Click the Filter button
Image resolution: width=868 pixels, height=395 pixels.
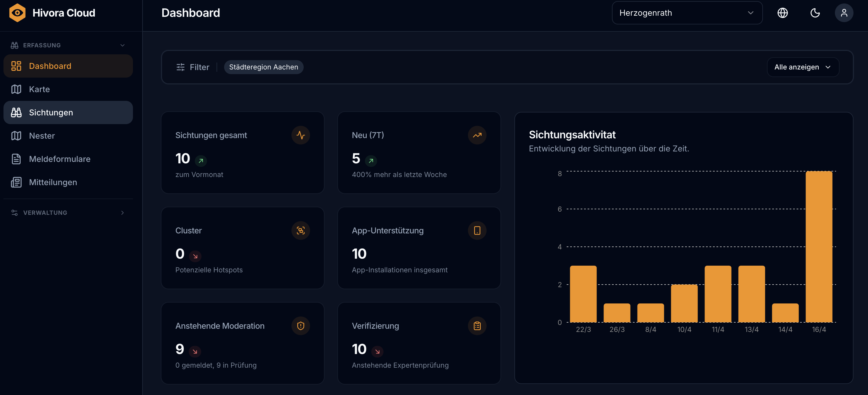click(x=193, y=67)
